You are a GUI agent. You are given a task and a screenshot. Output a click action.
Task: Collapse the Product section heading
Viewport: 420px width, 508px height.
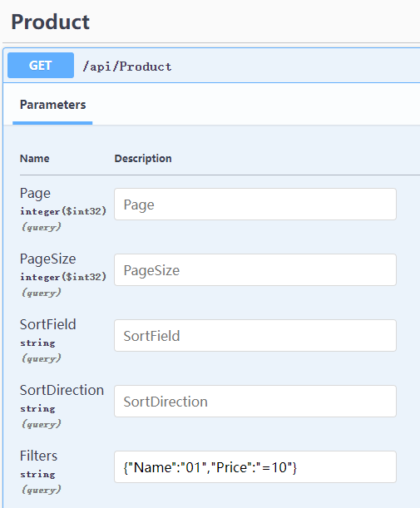click(50, 22)
